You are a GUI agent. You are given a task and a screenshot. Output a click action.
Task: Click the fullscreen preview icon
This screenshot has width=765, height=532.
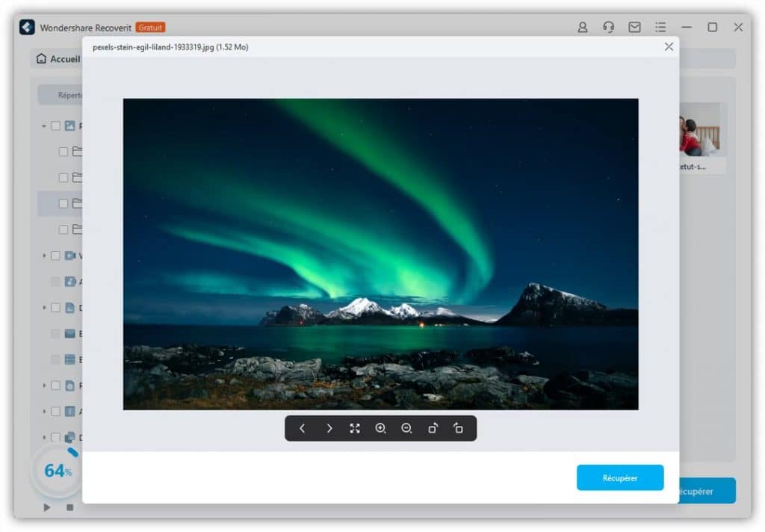coord(355,428)
